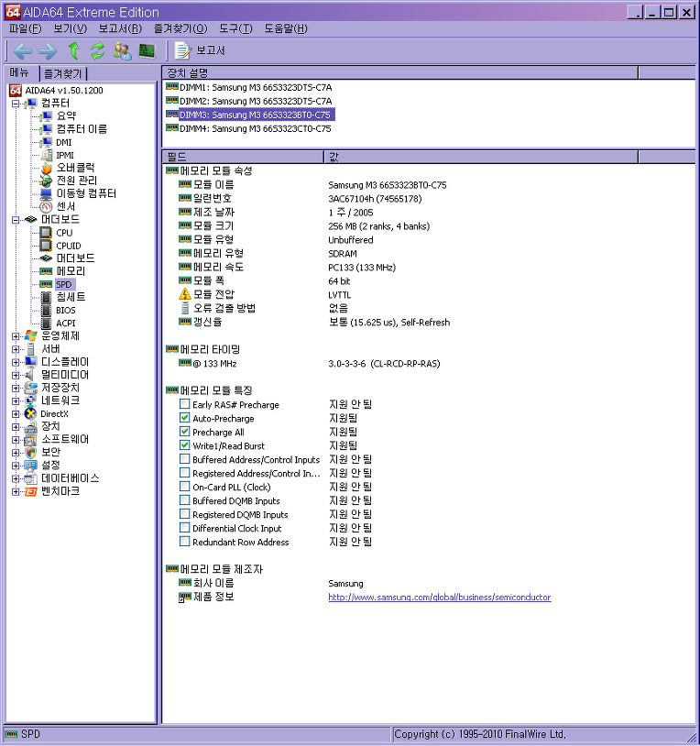Select 요약 in the computer tree
This screenshot has width=700, height=746.
point(66,115)
